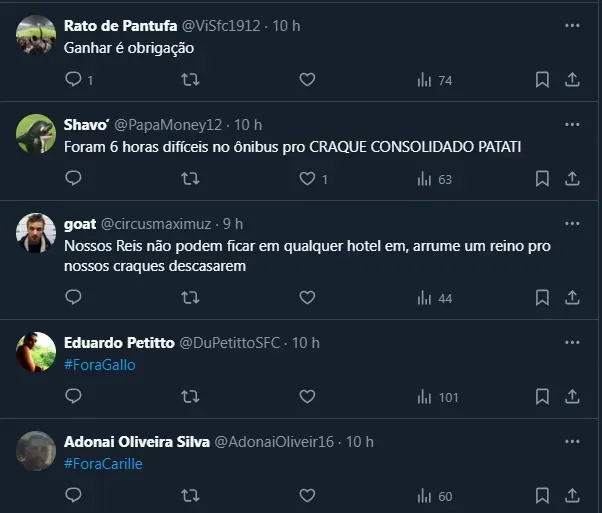Like Eduardo Petitto's #ForaGallo tweet
Viewport: 602px width, 513px height.
(307, 397)
